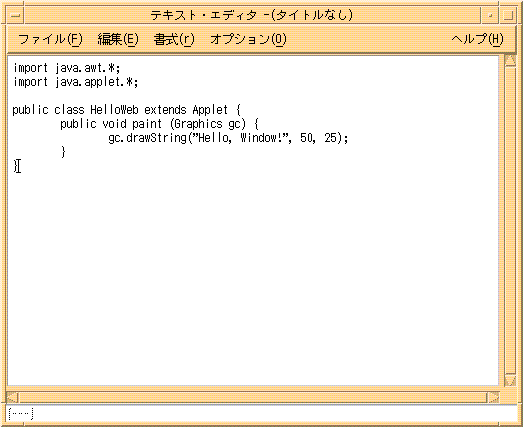Image resolution: width=523 pixels, height=427 pixels.
Task: Open the 編集(E) menu
Action: pyautogui.click(x=118, y=39)
